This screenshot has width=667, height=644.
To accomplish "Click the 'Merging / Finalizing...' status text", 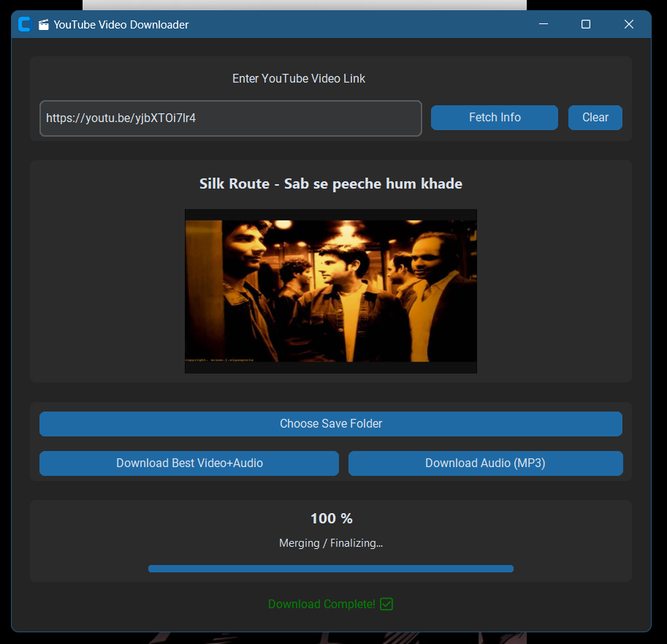I will click(330, 543).
